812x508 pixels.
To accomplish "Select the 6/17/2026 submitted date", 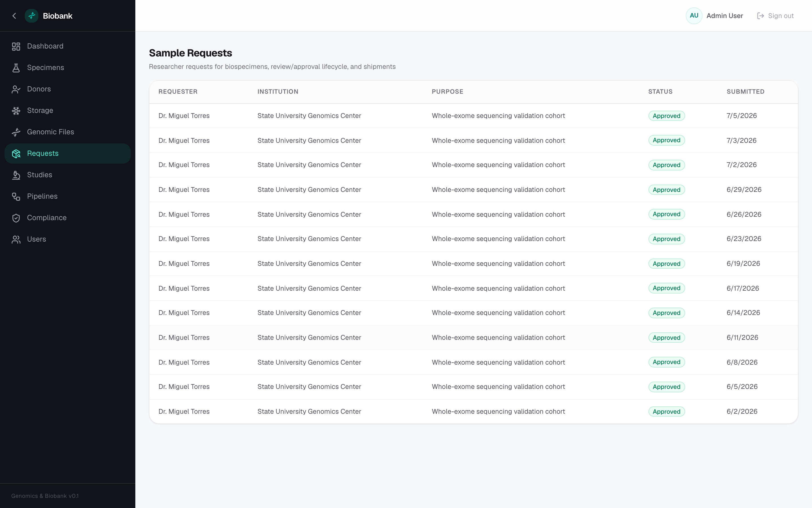I will coord(743,288).
